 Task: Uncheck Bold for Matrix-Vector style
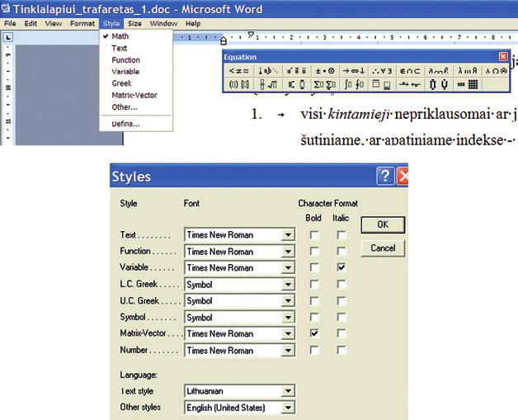click(x=314, y=333)
